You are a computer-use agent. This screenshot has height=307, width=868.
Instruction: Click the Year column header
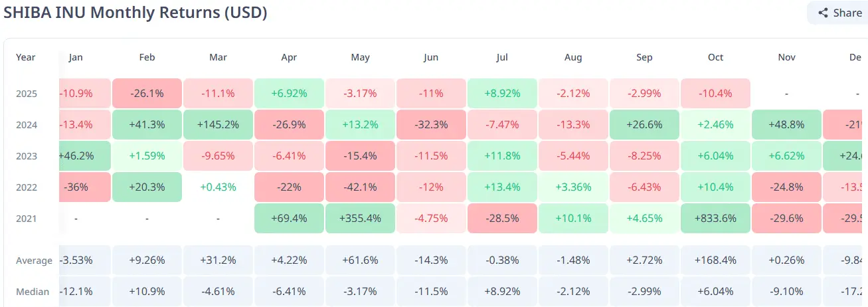tap(26, 57)
